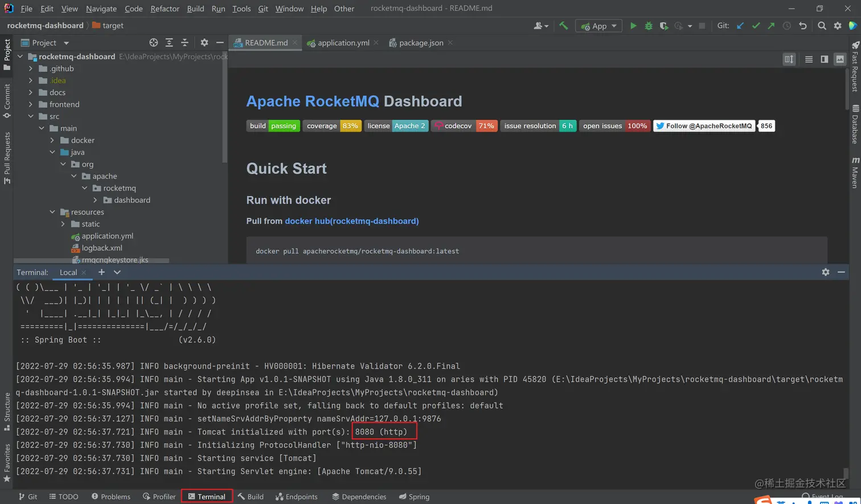Open the Problems tool window
This screenshot has height=504, width=861.
111,497
